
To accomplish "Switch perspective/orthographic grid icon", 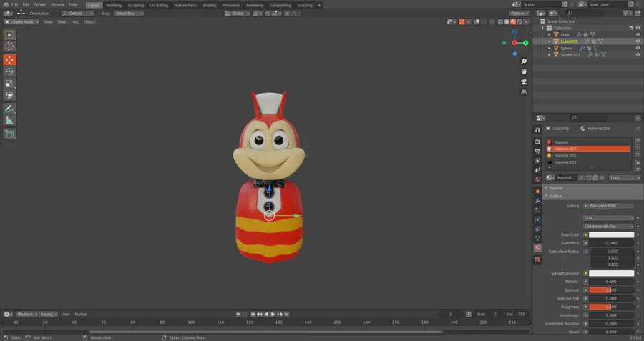I will [x=524, y=92].
